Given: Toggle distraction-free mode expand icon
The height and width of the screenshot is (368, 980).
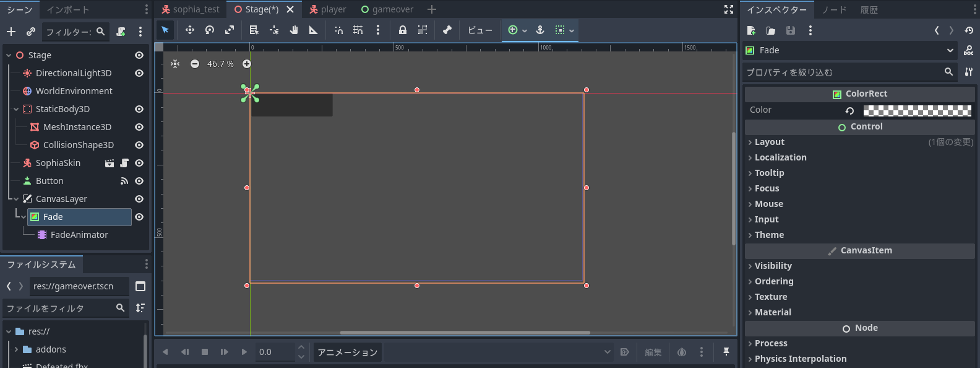Looking at the screenshot, I should tap(729, 9).
